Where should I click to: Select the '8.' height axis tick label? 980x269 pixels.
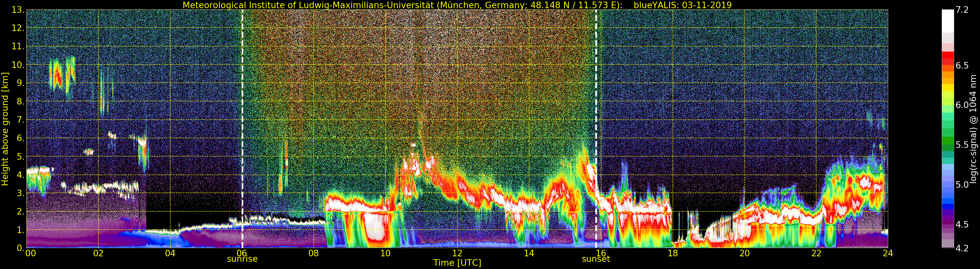(x=20, y=101)
